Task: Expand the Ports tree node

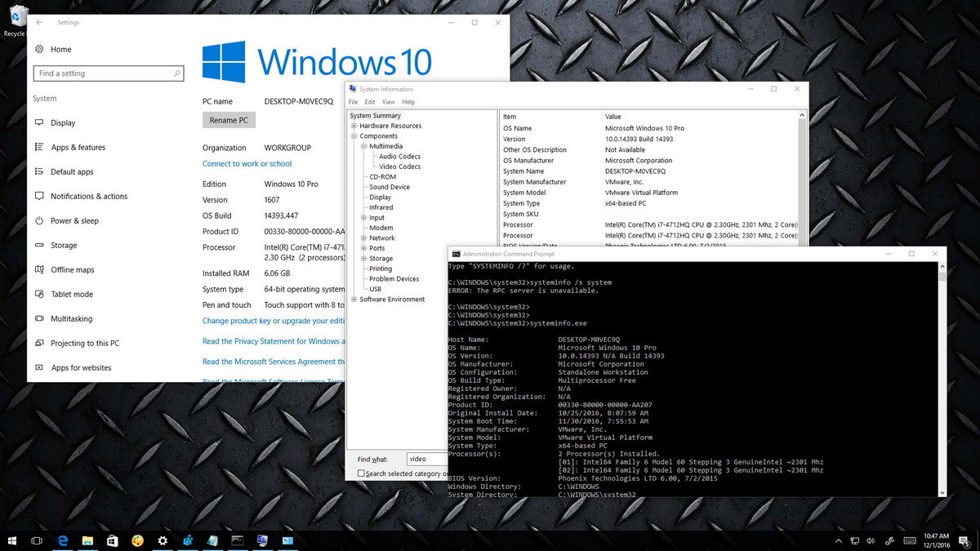Action: tap(363, 248)
